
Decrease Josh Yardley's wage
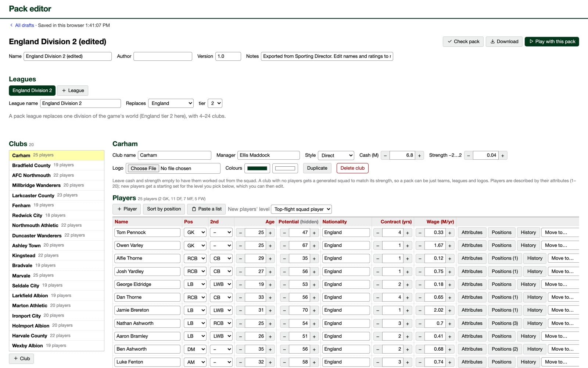tap(420, 272)
